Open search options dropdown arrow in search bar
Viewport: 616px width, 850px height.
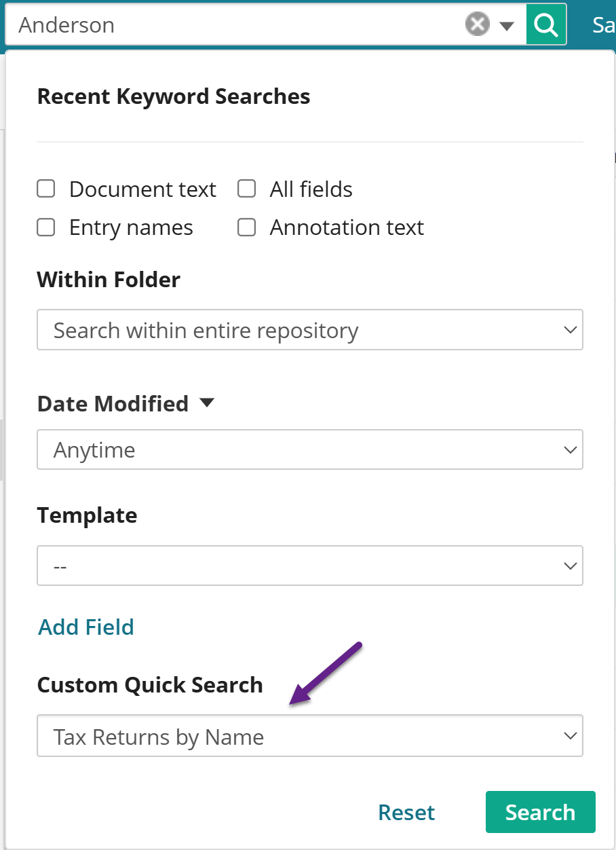(x=507, y=26)
